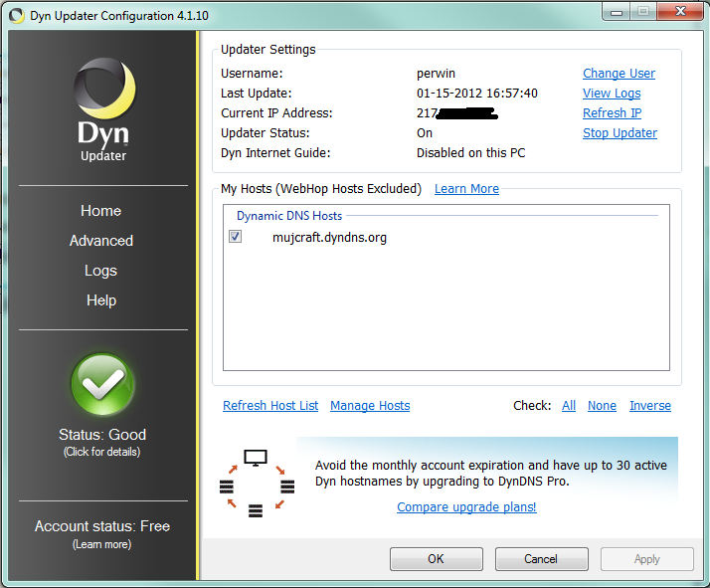
Task: Minimize the Dyn Updater window
Action: pyautogui.click(x=616, y=12)
